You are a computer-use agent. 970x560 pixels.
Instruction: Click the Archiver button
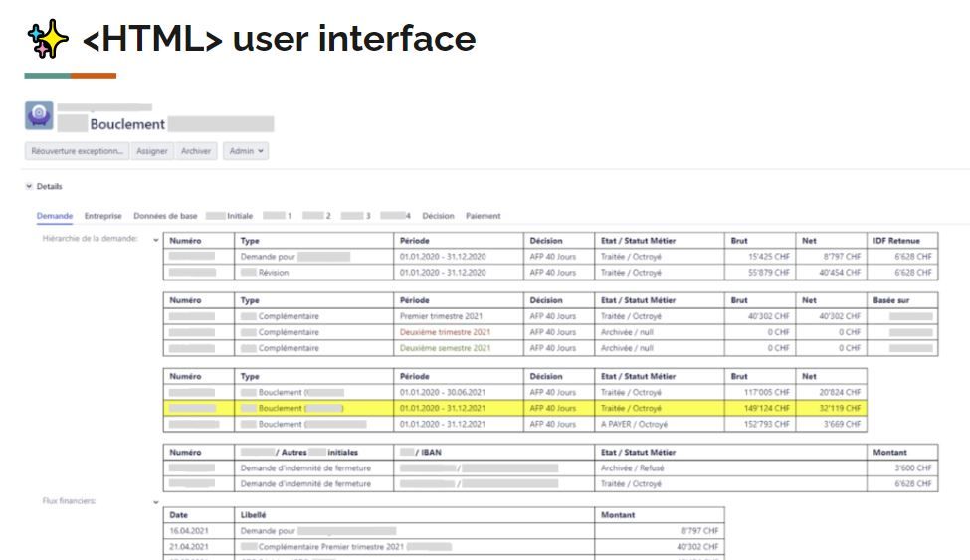(195, 151)
